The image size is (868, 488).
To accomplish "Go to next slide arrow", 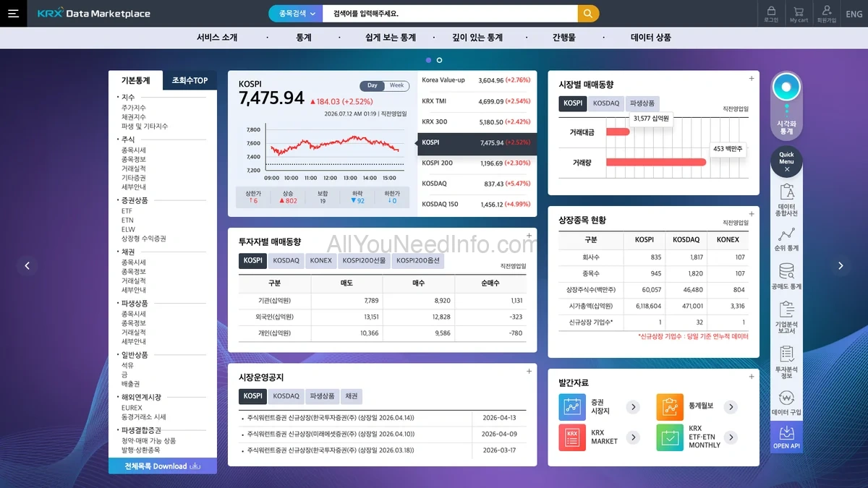I will click(x=841, y=265).
